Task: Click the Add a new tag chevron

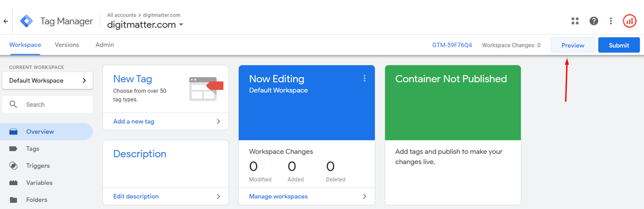Action: [x=218, y=122]
